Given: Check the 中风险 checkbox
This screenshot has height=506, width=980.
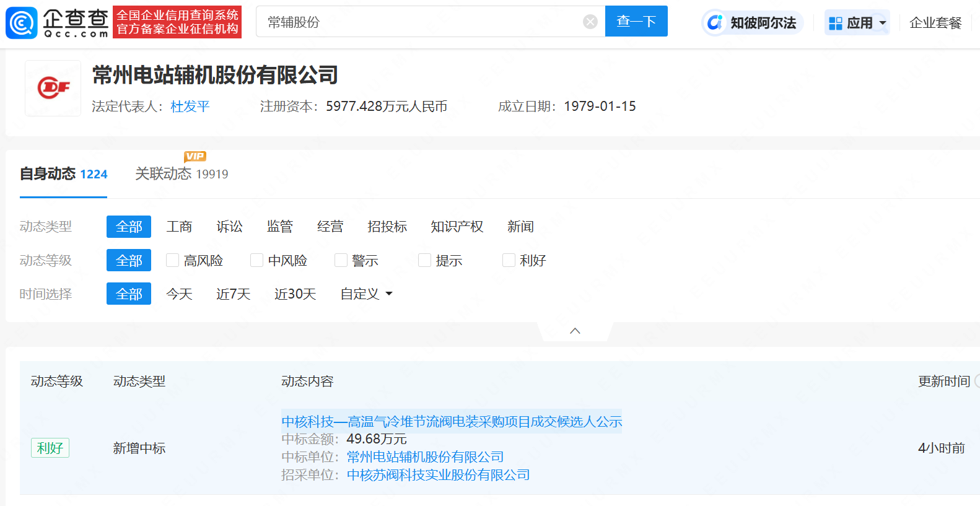Looking at the screenshot, I should click(256, 260).
